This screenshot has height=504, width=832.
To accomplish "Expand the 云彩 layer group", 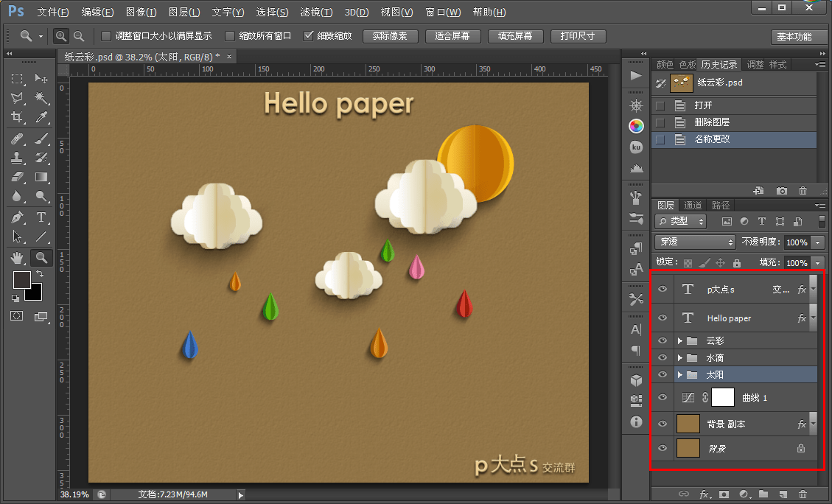I will (x=679, y=340).
